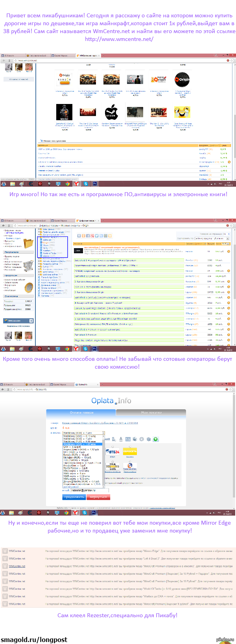
Task: Click the yellow Евросеть logo
Action: pos(130,452)
